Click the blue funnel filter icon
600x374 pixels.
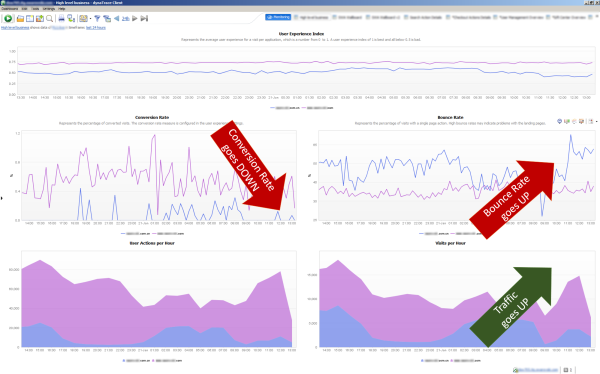click(x=97, y=18)
